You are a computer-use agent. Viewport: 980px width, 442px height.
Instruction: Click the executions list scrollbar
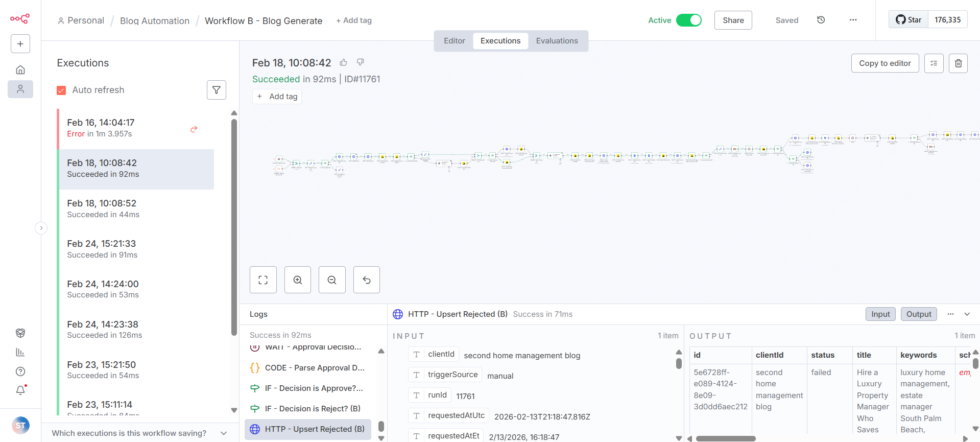tap(234, 227)
